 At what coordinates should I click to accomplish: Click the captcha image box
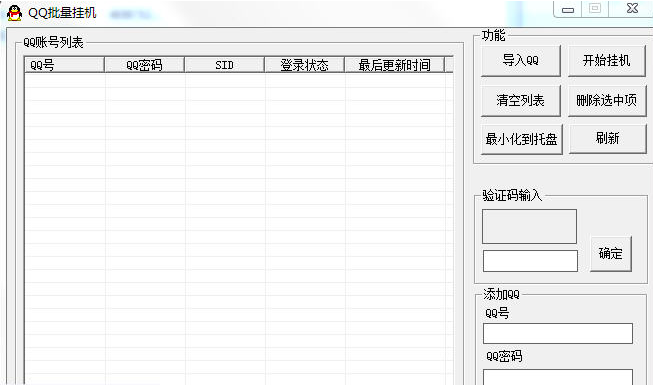click(x=529, y=226)
